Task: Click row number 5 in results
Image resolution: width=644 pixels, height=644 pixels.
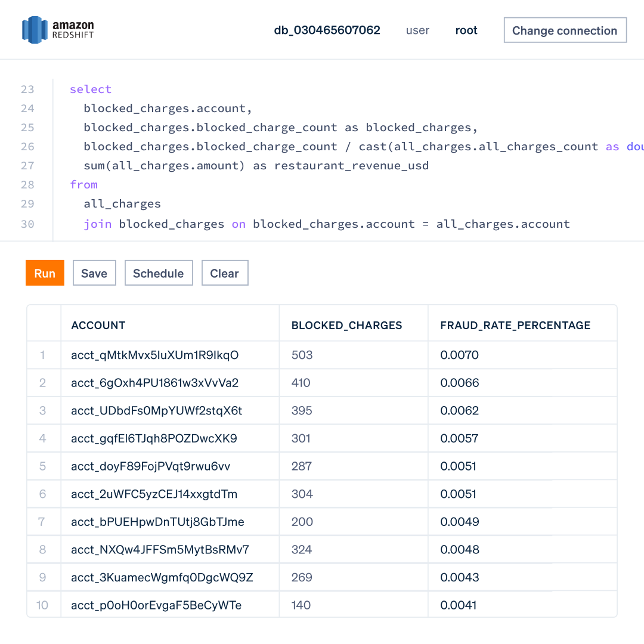Action: 42,466
